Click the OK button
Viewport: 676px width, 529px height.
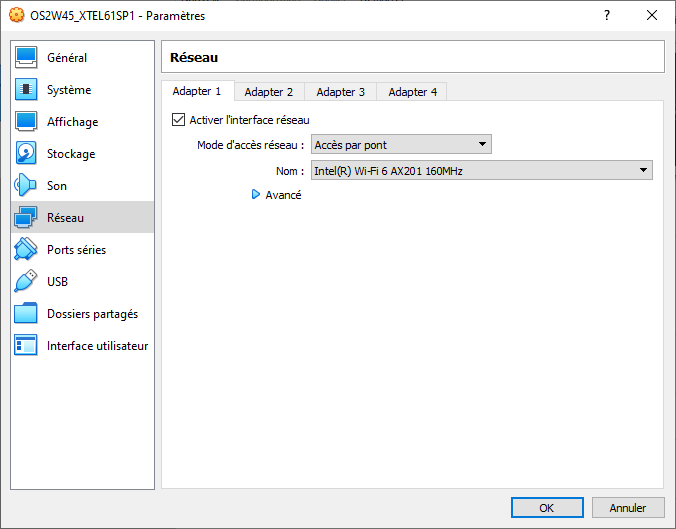click(547, 508)
